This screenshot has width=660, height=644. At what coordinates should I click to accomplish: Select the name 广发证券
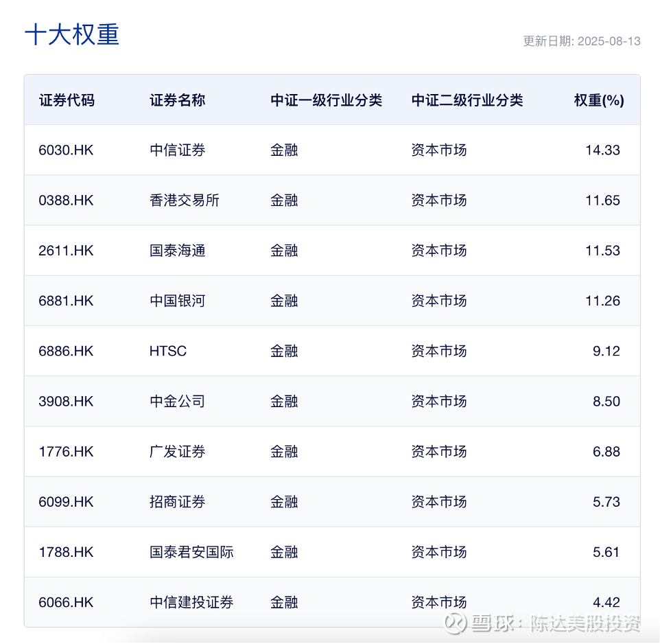[x=177, y=452]
